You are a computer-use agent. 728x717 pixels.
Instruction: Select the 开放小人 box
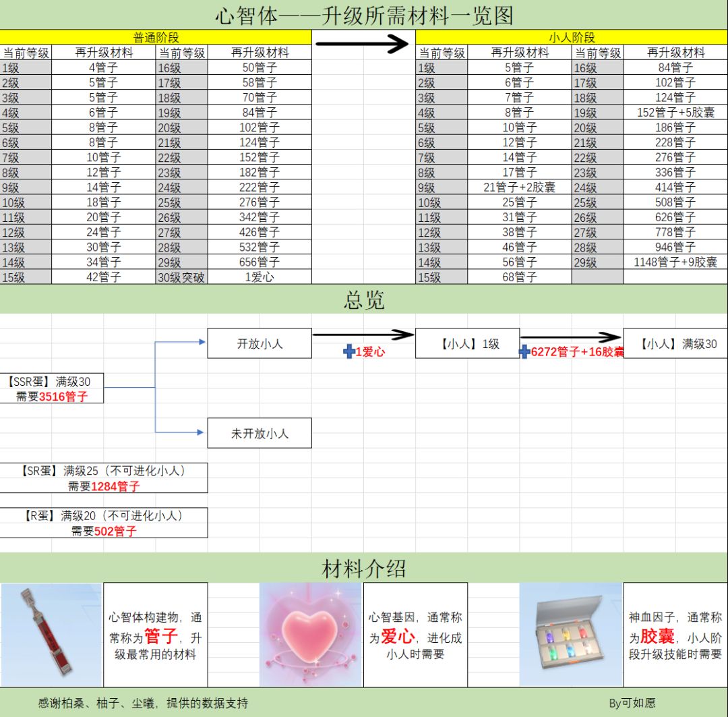pyautogui.click(x=260, y=343)
